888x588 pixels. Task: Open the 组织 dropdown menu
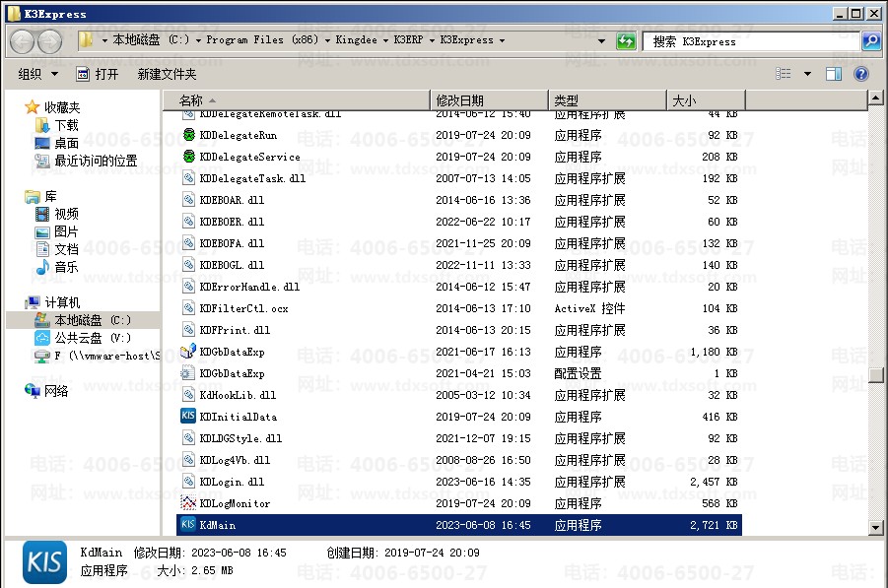(x=38, y=74)
